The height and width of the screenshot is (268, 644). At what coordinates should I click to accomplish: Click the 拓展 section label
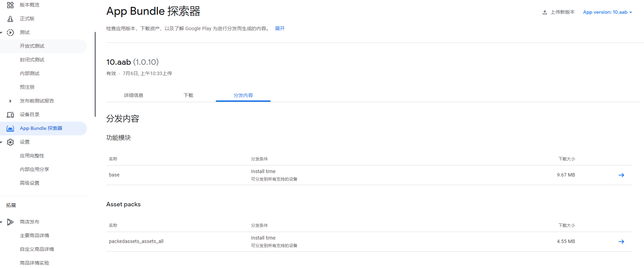pos(11,205)
